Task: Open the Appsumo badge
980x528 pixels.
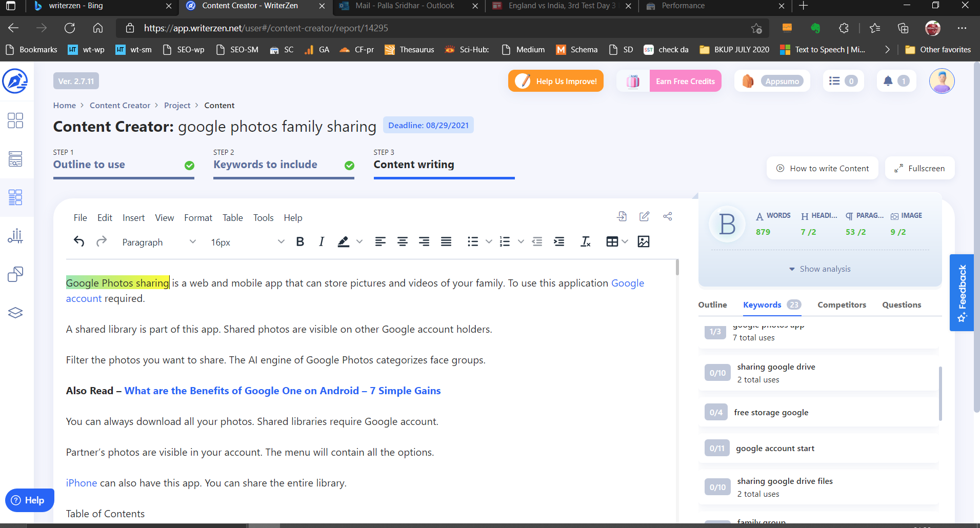Action: click(773, 81)
